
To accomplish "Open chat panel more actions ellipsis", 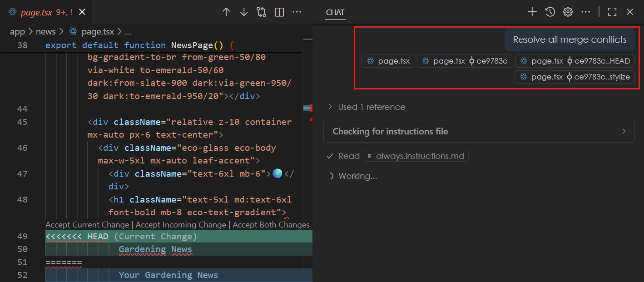I will pyautogui.click(x=586, y=12).
